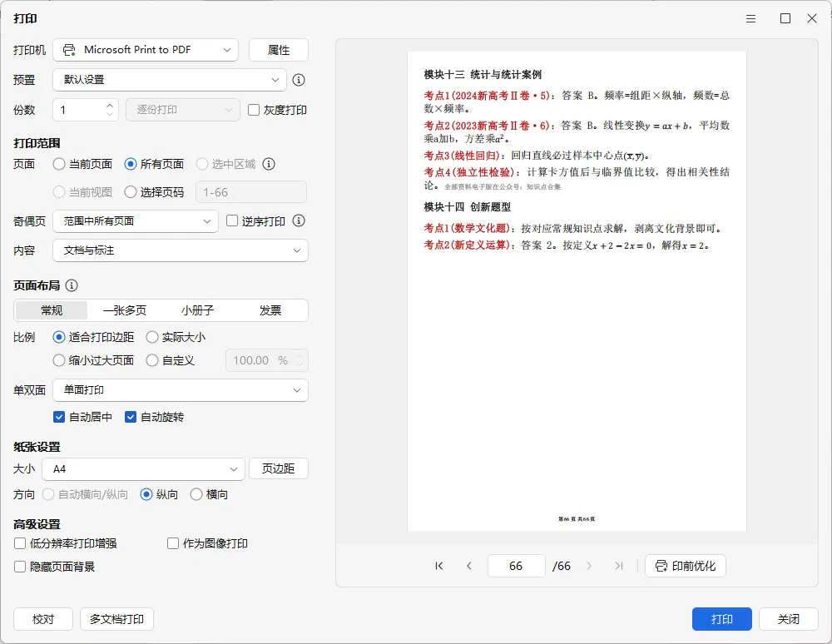Uncheck the 自动旋转 checkbox
Viewport: 832px width, 644px height.
point(131,417)
